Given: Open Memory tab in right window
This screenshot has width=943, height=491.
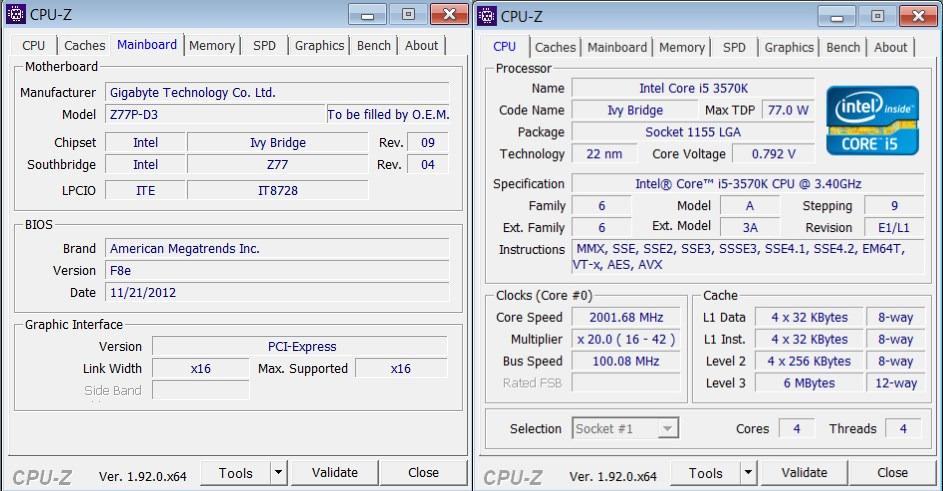Looking at the screenshot, I should (x=681, y=48).
